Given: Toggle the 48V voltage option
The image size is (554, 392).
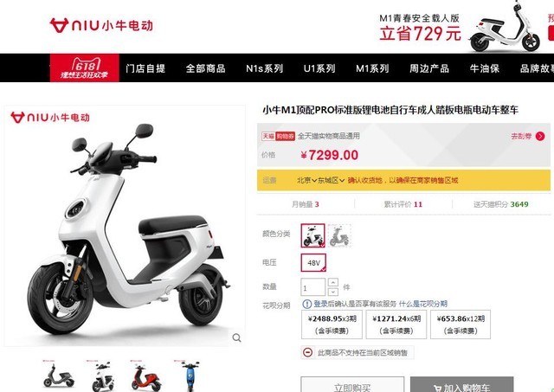Looking at the screenshot, I should point(313,263).
